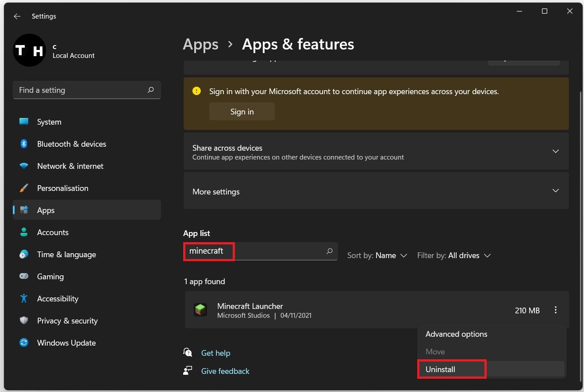The image size is (584, 392).
Task: Choose Advanced options in context menu
Action: [x=456, y=334]
